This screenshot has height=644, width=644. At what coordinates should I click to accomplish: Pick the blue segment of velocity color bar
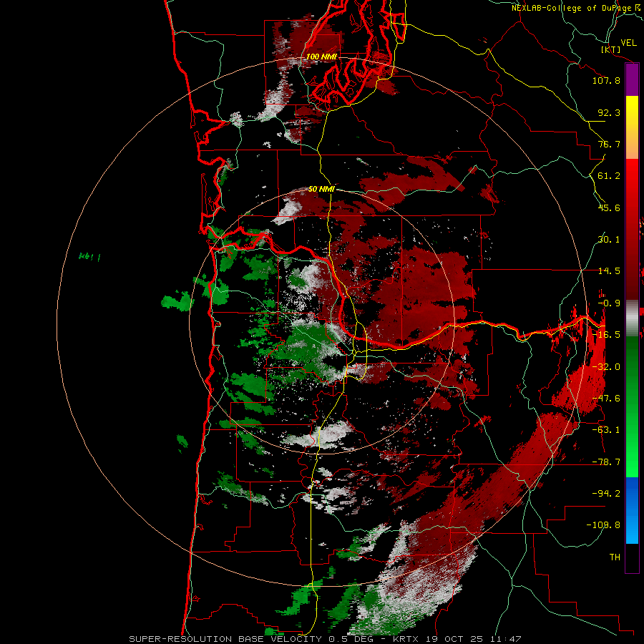tap(632, 510)
